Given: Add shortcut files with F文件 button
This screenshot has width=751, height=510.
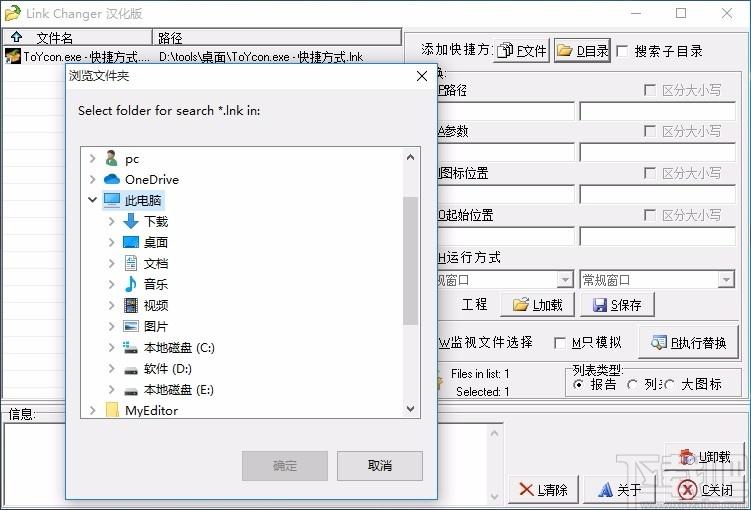Looking at the screenshot, I should (522, 50).
